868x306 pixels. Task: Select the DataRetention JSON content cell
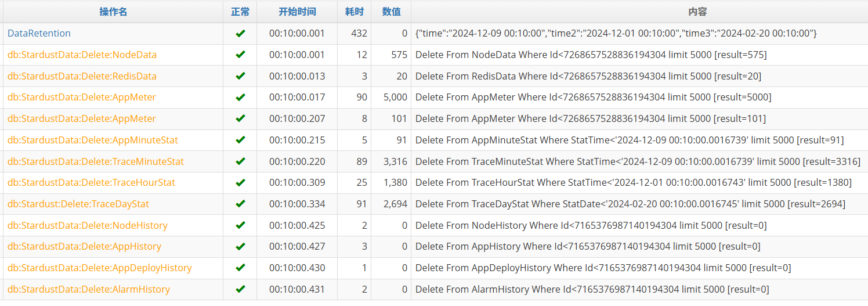(x=616, y=34)
